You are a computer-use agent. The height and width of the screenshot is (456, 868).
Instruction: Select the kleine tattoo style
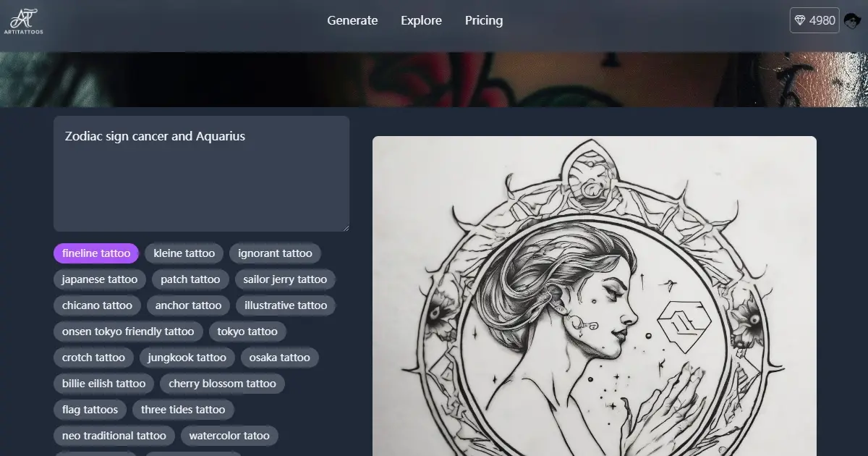click(x=184, y=253)
